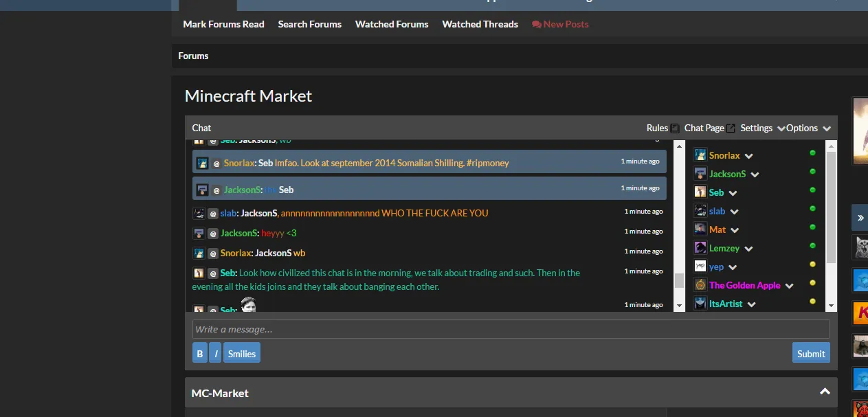Open Mark Forums Read

[x=223, y=24]
